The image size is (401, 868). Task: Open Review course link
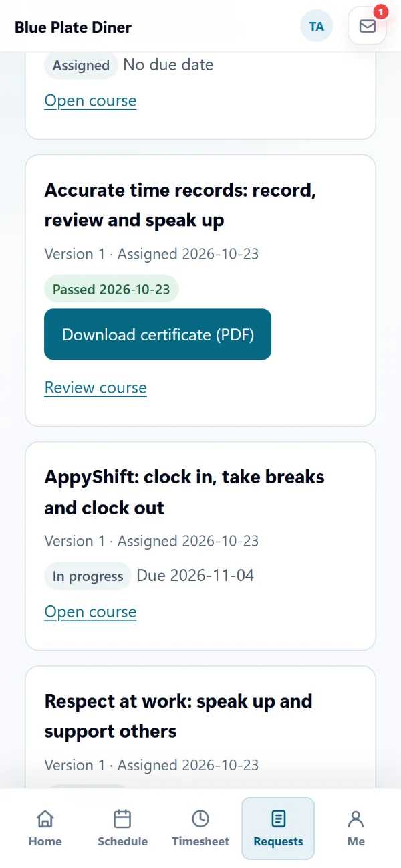coord(96,388)
